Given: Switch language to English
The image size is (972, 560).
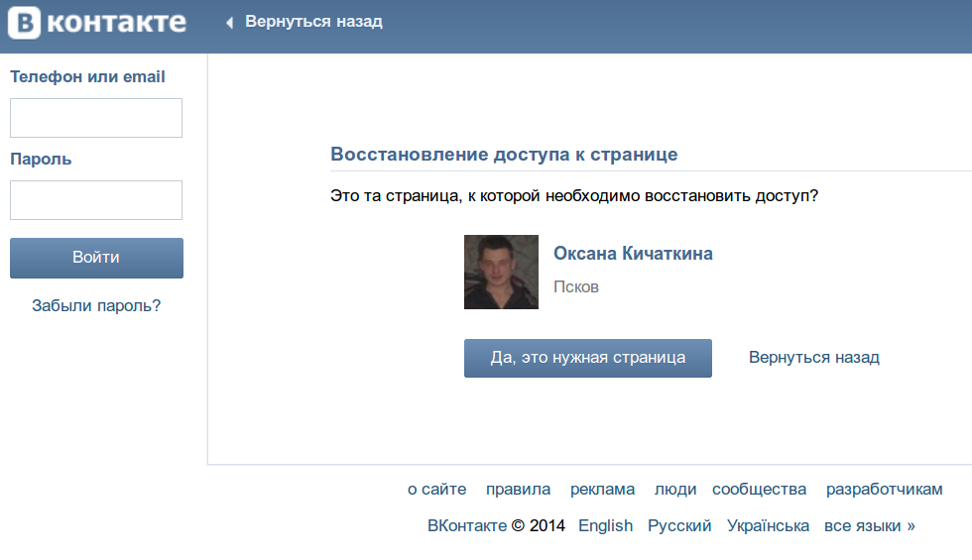Looking at the screenshot, I should point(606,526).
